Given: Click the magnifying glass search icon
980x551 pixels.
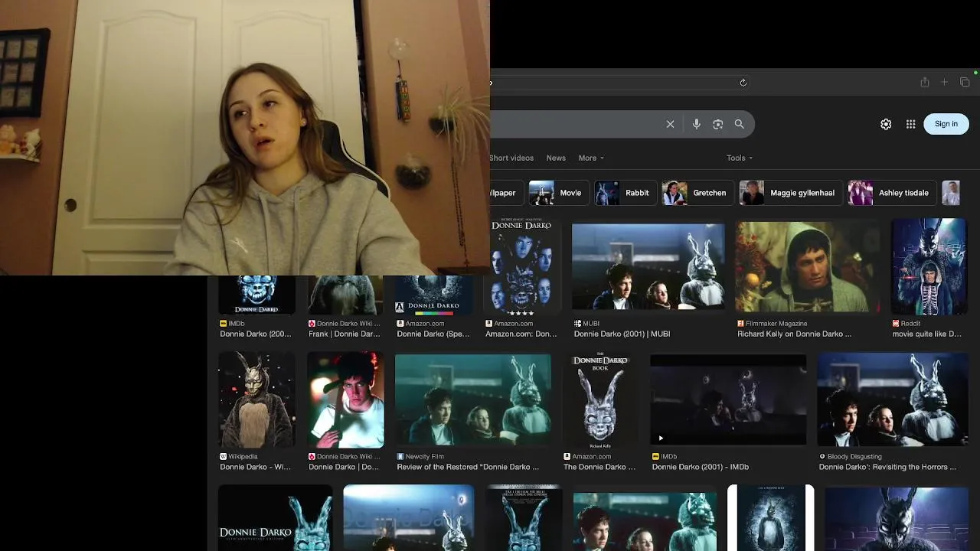Looking at the screenshot, I should 739,124.
